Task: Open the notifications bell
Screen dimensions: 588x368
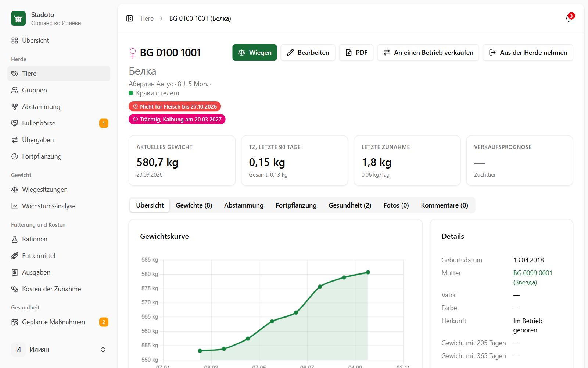Action: [569, 18]
